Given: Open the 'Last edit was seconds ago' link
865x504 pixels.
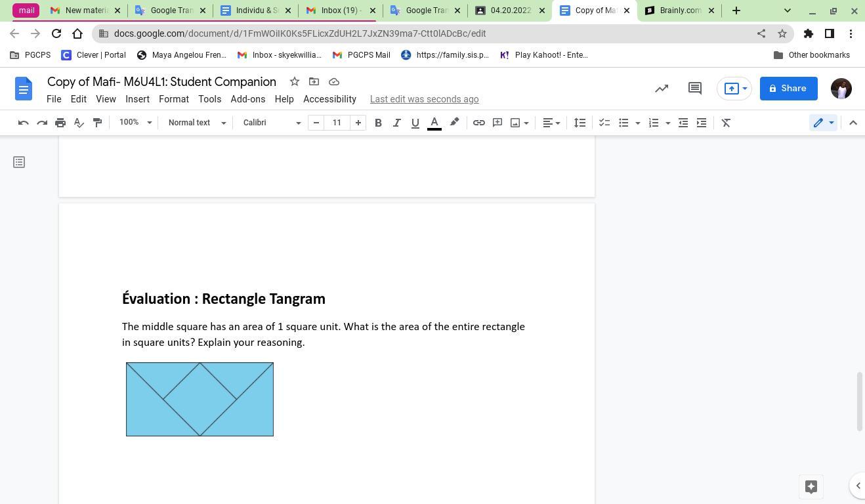Looking at the screenshot, I should pyautogui.click(x=424, y=99).
